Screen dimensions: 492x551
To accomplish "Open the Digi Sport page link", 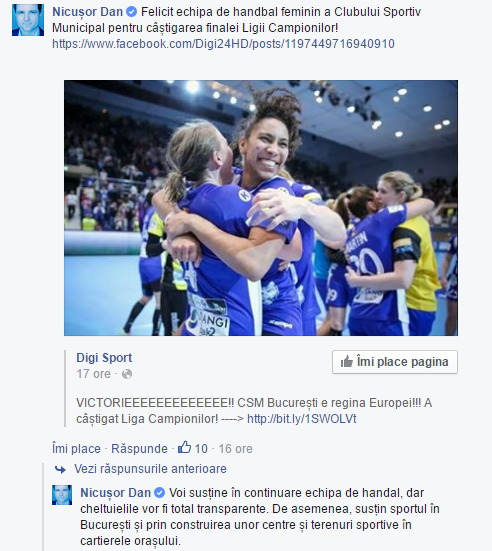I will coord(104,358).
